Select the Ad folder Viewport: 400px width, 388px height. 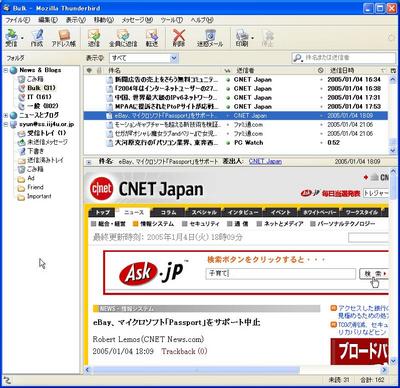tap(31, 178)
